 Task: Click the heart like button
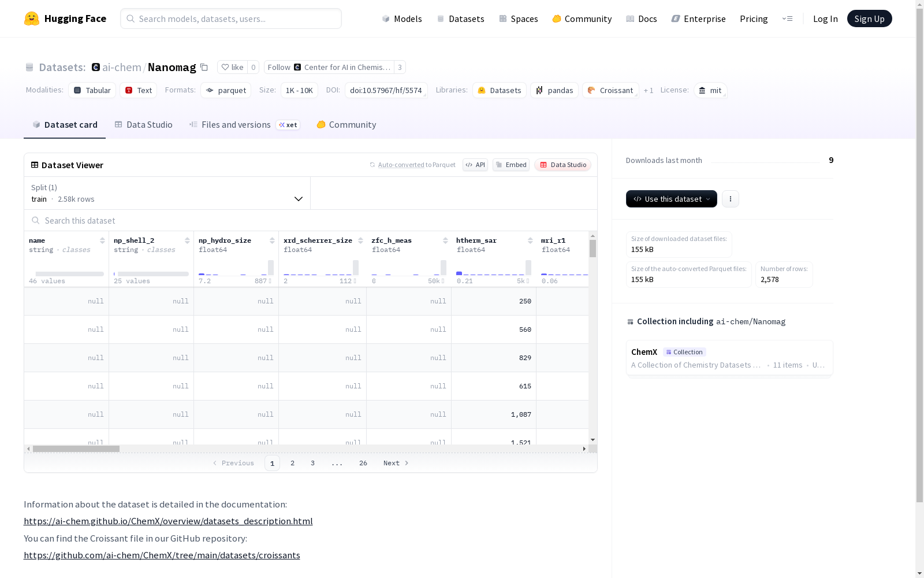pos(232,67)
